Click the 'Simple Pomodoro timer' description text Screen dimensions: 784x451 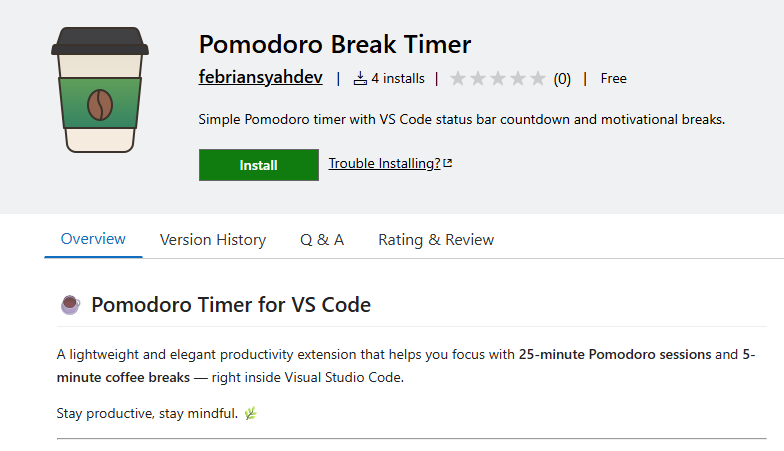[x=462, y=120]
